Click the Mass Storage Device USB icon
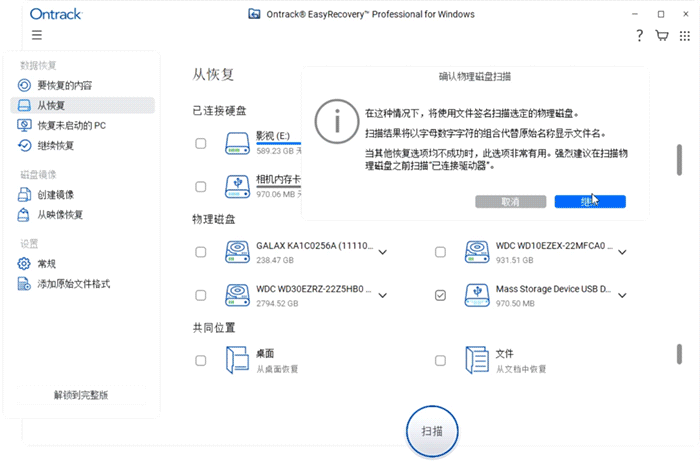 [x=477, y=295]
